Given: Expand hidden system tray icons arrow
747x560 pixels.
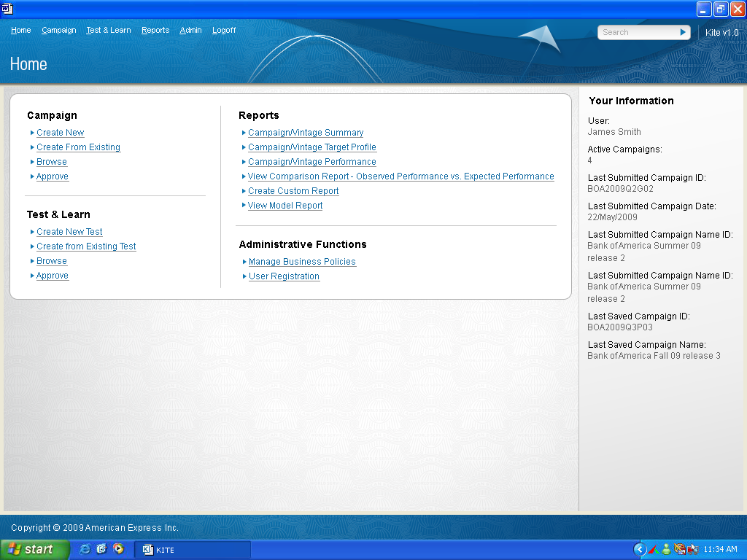Looking at the screenshot, I should pos(640,549).
